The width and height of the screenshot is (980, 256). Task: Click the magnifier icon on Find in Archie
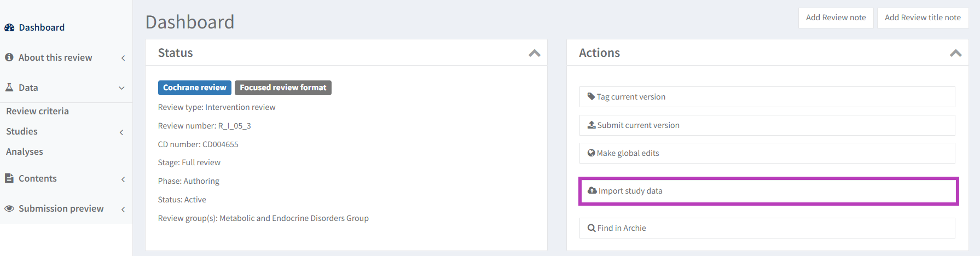[x=592, y=228]
